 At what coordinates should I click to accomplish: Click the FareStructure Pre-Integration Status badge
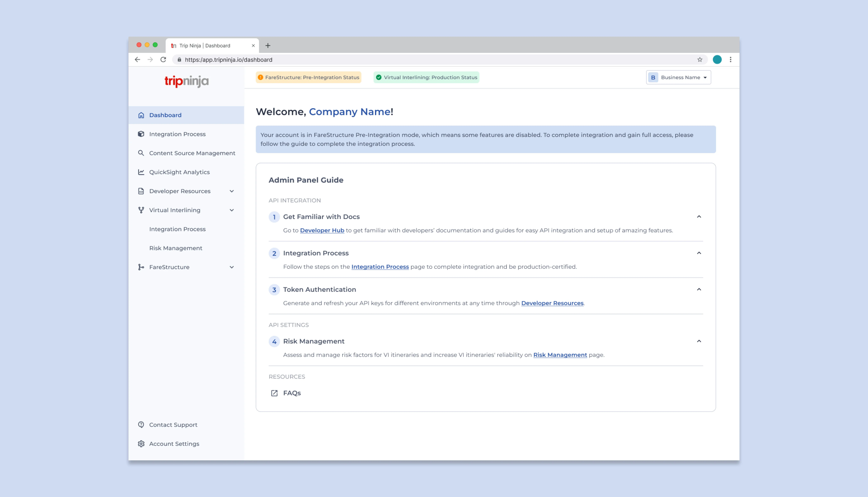pyautogui.click(x=308, y=77)
